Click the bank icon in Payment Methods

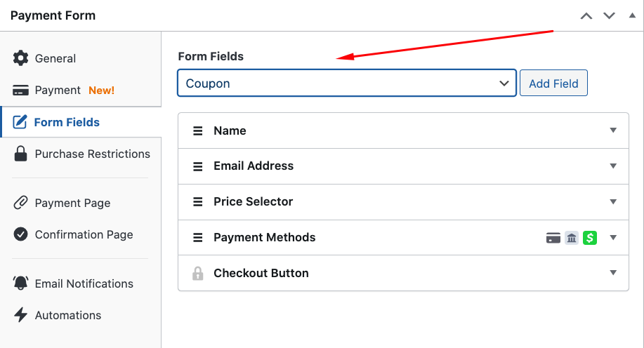[572, 238]
